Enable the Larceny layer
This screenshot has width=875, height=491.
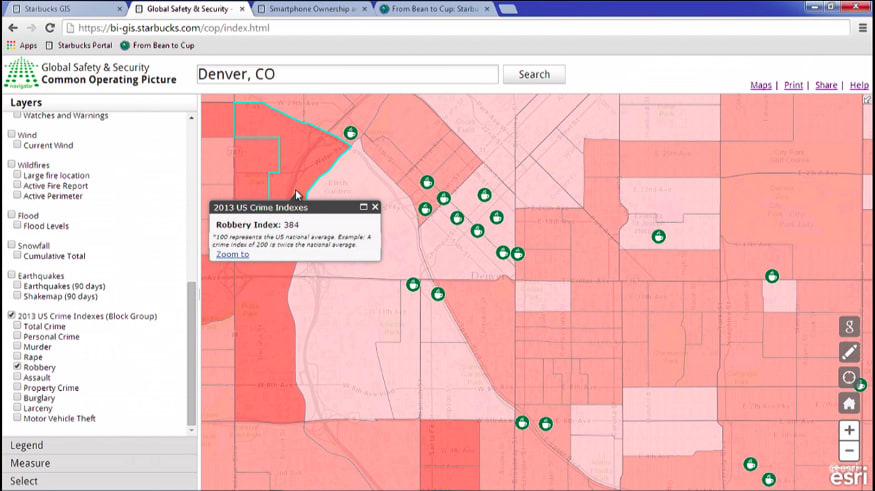pyautogui.click(x=17, y=407)
